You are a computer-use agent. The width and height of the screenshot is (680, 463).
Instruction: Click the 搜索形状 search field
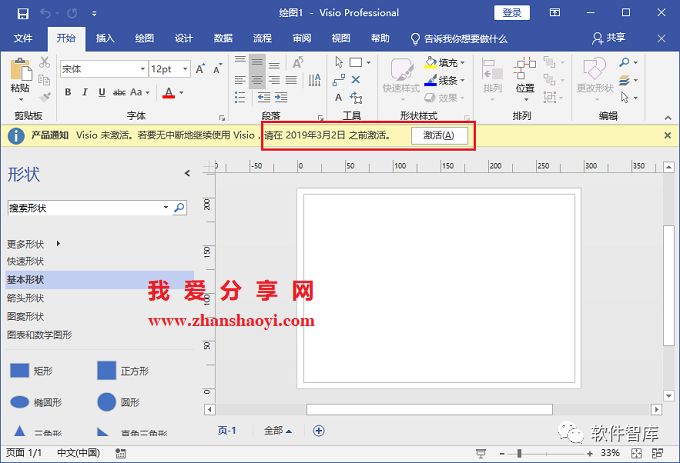click(x=85, y=208)
